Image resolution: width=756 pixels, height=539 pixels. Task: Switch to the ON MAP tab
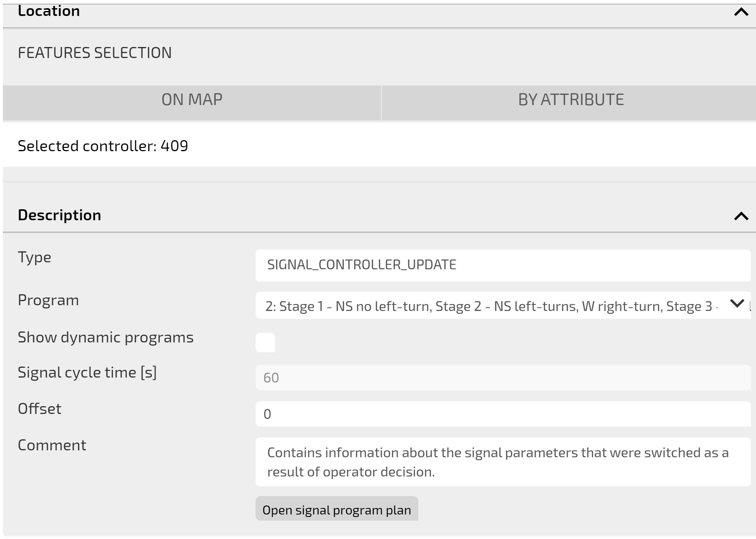192,100
